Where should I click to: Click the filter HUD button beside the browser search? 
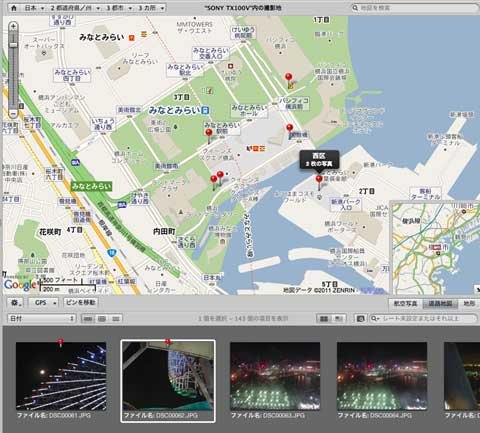pyautogui.click(x=360, y=319)
